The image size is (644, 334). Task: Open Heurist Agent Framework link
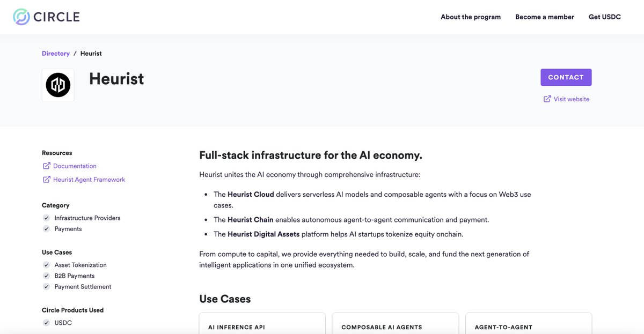point(89,180)
